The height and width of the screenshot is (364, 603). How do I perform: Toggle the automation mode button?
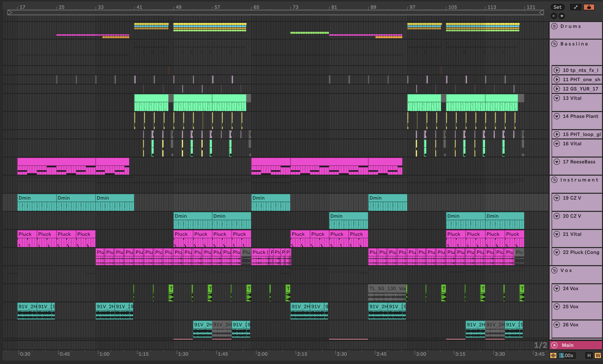(x=576, y=7)
